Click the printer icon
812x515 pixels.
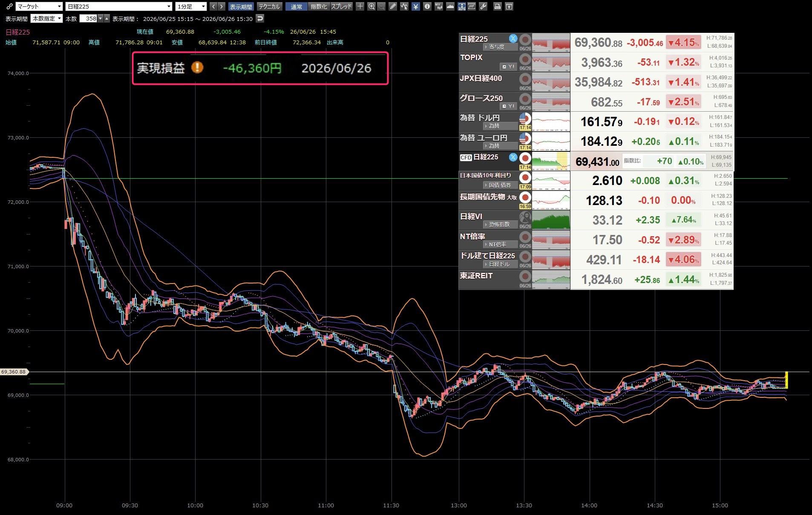tap(497, 6)
